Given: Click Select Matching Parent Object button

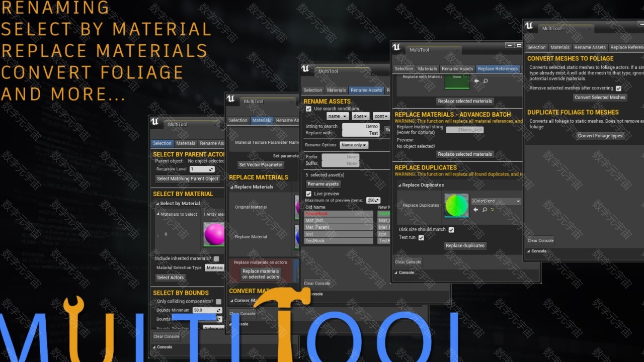Looking at the screenshot, I should [x=188, y=178].
